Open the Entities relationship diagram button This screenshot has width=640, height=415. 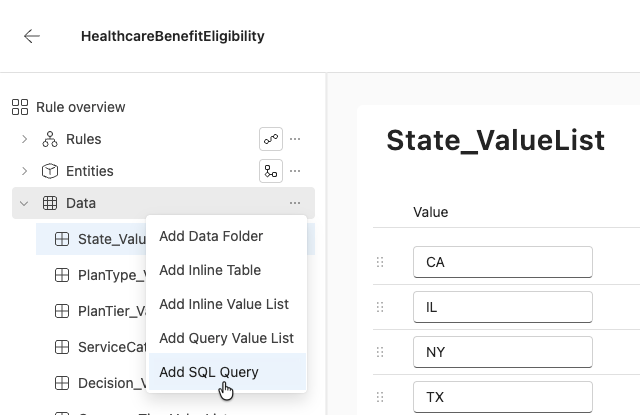[271, 171]
